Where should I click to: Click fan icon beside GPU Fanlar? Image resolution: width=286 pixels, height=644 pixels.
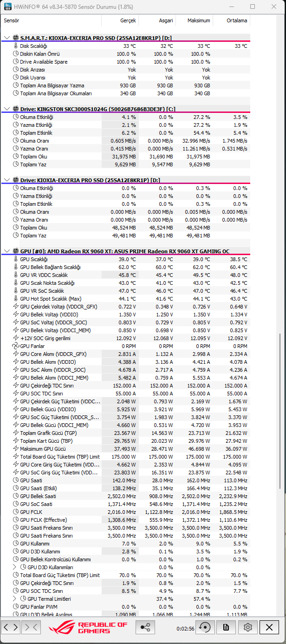15,346
